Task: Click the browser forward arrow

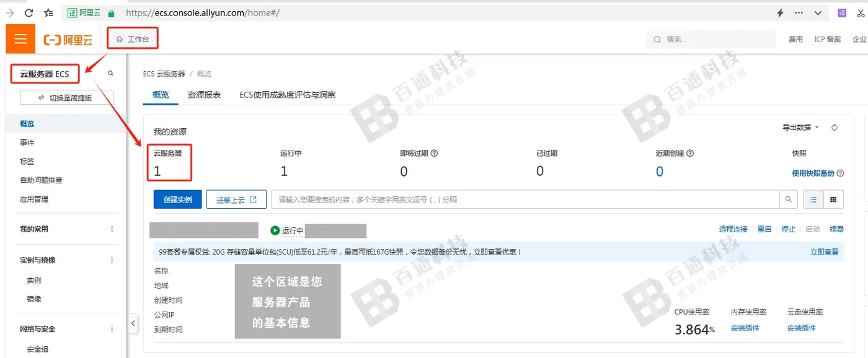Action: [10, 12]
